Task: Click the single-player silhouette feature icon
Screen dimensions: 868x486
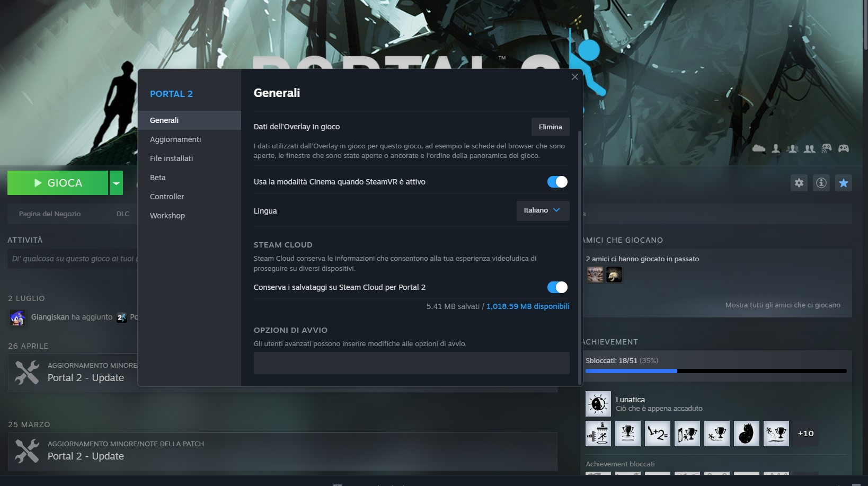Action: [776, 148]
